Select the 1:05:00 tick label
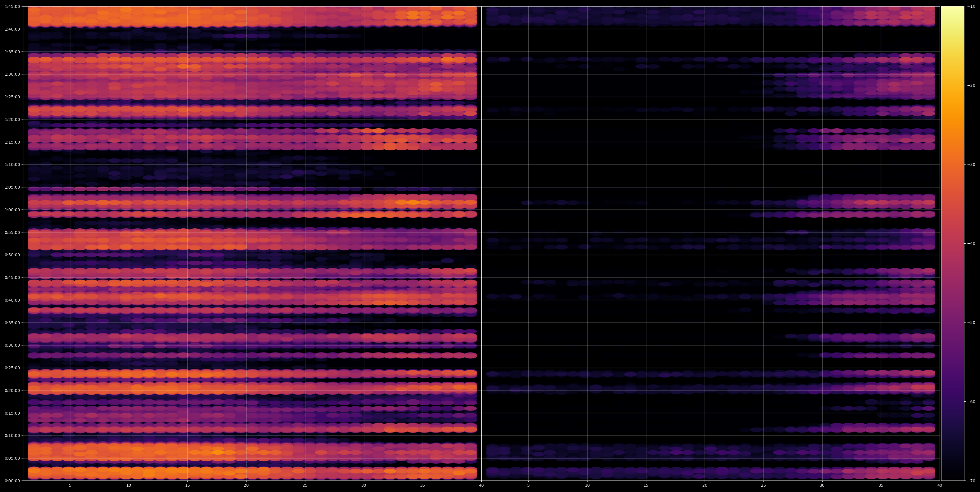The width and height of the screenshot is (980, 492). (12, 187)
